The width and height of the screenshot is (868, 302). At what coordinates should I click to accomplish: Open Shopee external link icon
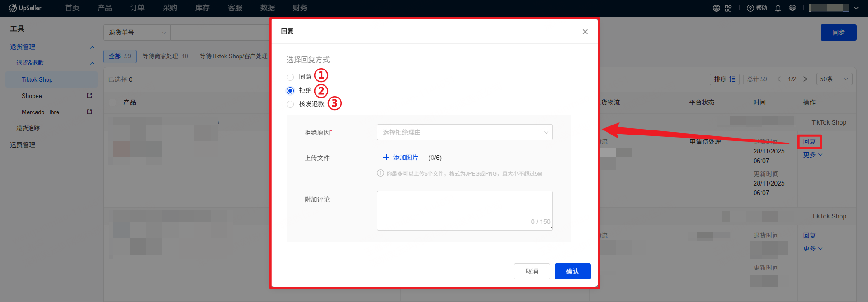coord(90,96)
